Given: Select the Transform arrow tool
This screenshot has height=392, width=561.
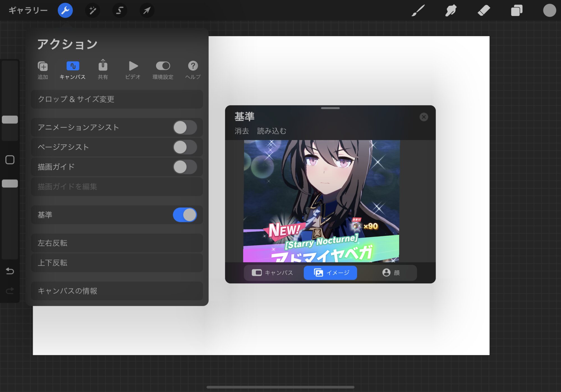Looking at the screenshot, I should coord(147,11).
